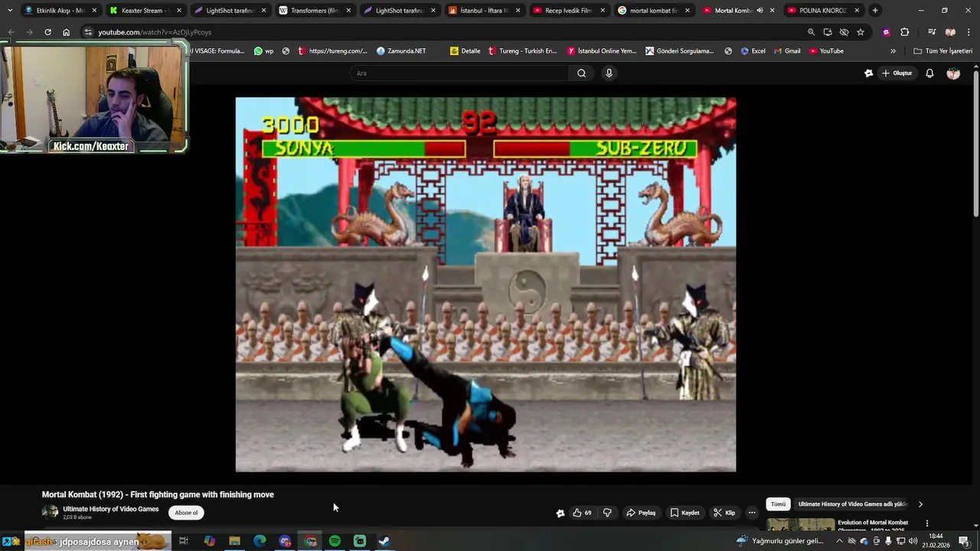
Task: Open the weather widget Yağmurlu günler
Action: pyautogui.click(x=780, y=541)
